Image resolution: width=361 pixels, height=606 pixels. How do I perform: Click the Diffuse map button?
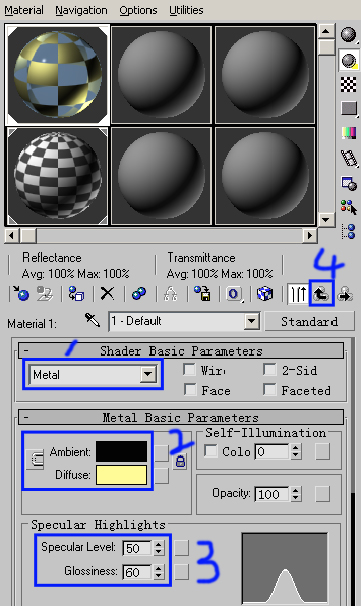162,476
